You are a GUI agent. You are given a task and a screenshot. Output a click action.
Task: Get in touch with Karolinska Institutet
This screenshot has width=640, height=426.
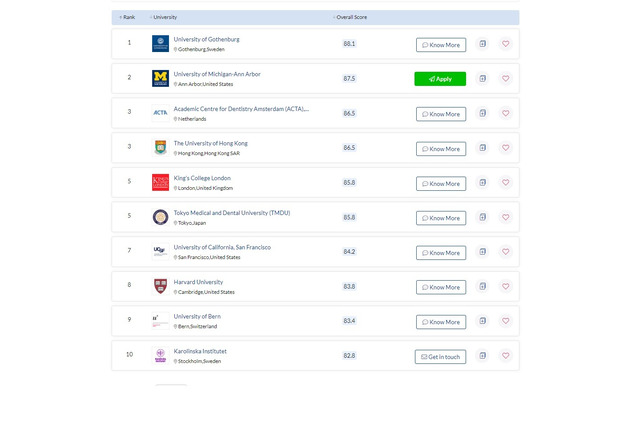(440, 357)
